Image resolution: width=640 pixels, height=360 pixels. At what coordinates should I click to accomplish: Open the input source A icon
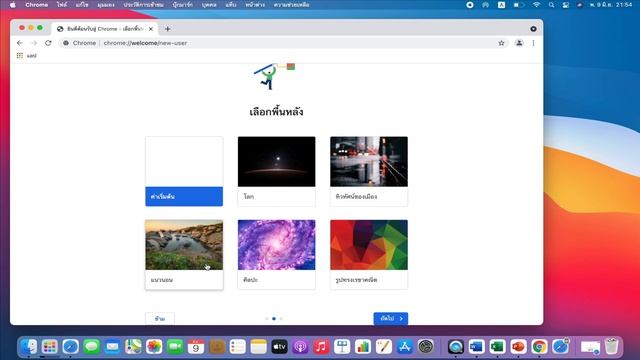click(501, 5)
